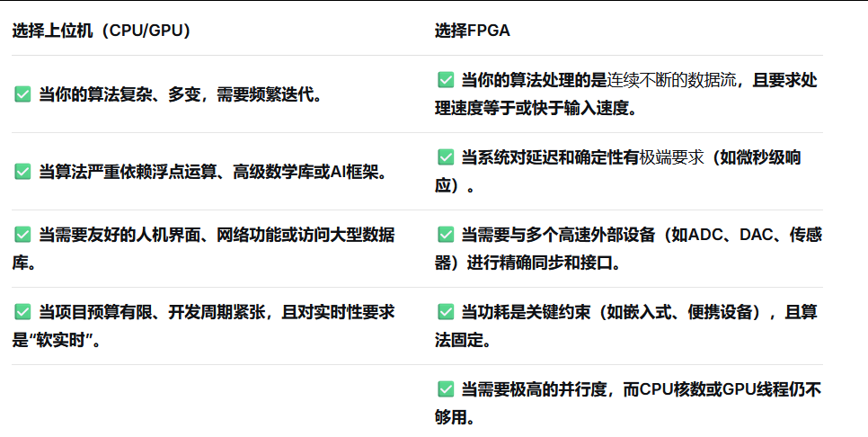The width and height of the screenshot is (868, 437).
Task: Click the text 极端要求 in the FPGA column
Action: point(671,158)
